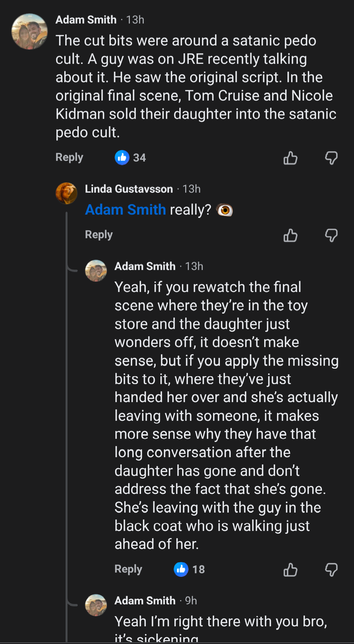354x644 pixels.
Task: Thumbs up Linda Gustavsson's reply
Action: click(x=290, y=235)
